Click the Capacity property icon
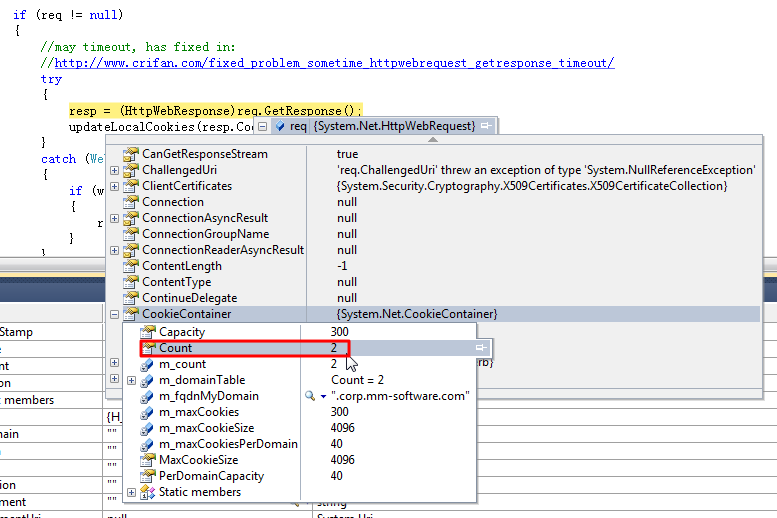The image size is (777, 518). point(148,332)
